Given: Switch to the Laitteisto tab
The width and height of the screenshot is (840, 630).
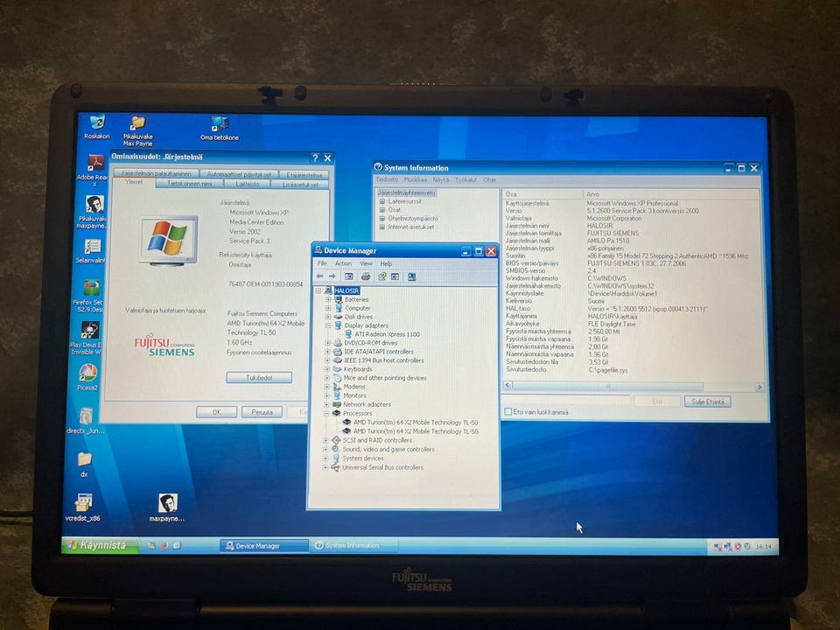Looking at the screenshot, I should coord(248,184).
